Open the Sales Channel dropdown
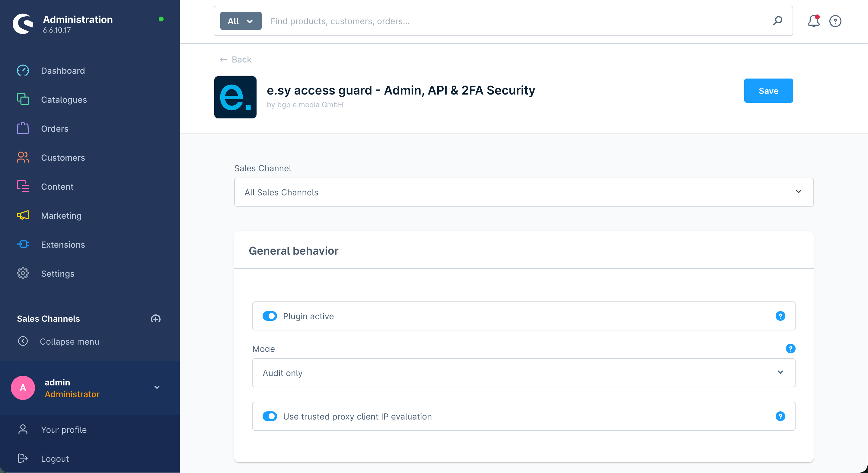Viewport: 868px width, 473px height. (x=524, y=192)
